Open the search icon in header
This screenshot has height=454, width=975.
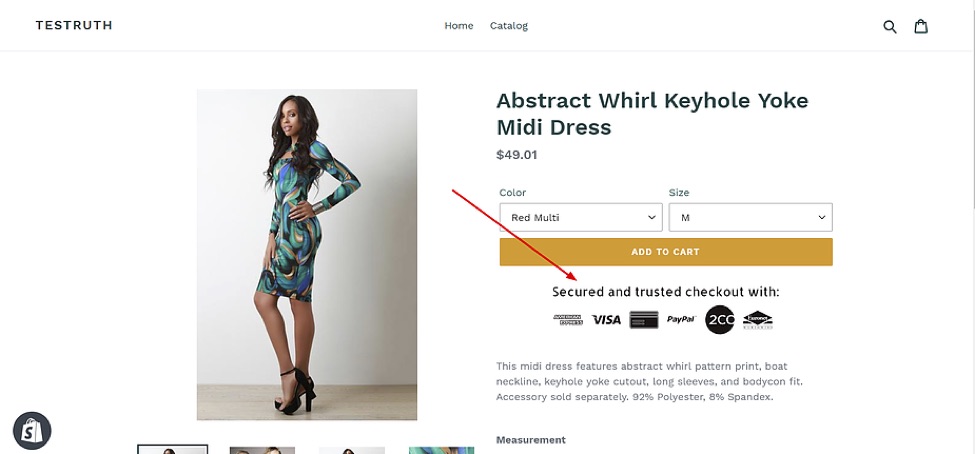[890, 26]
